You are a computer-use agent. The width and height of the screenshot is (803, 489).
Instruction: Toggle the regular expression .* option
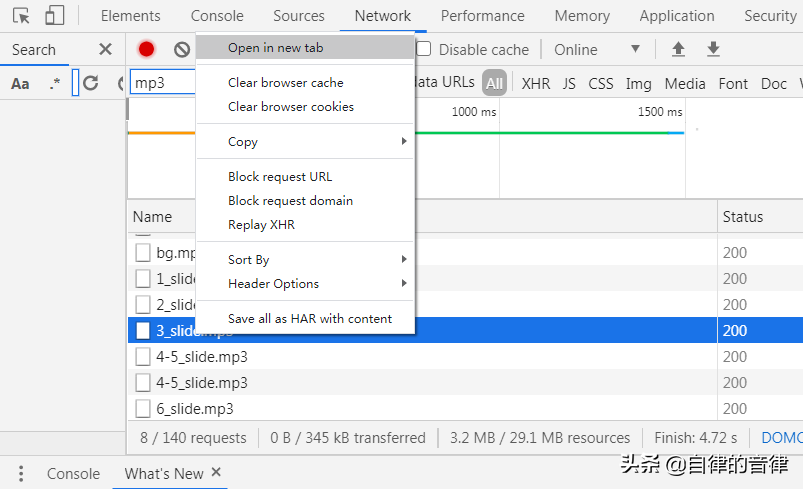pos(54,83)
